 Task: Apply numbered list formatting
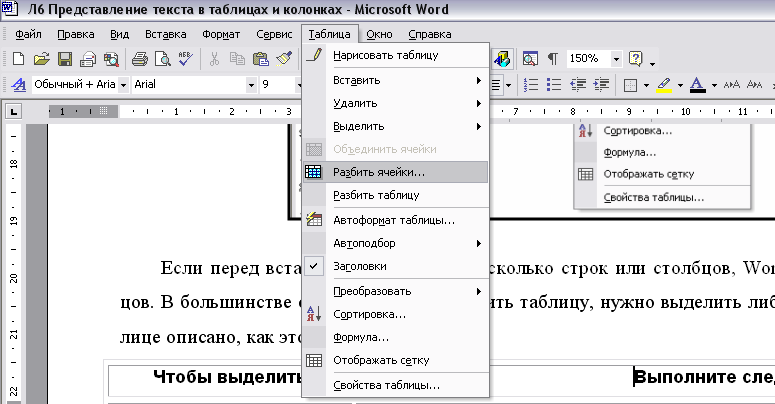click(x=530, y=85)
